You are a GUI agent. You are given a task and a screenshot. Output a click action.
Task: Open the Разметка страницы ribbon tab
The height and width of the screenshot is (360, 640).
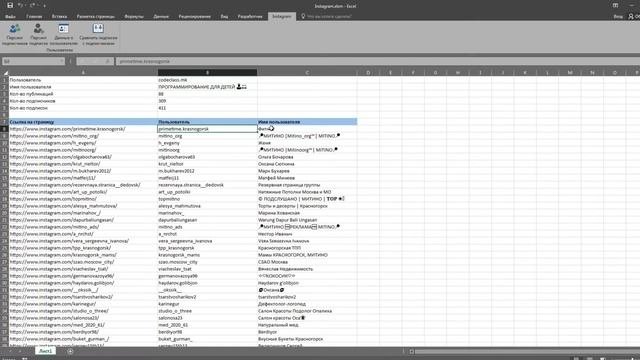point(96,16)
